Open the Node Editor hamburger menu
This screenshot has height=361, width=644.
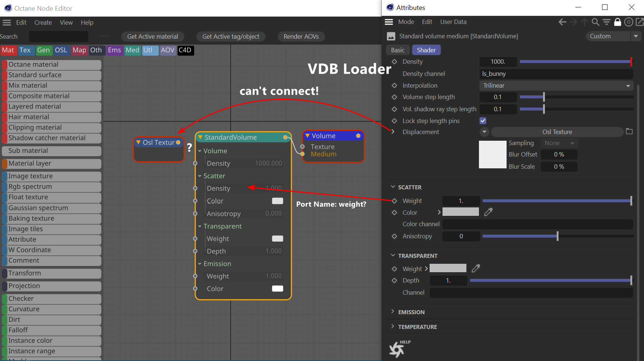pyautogui.click(x=7, y=22)
